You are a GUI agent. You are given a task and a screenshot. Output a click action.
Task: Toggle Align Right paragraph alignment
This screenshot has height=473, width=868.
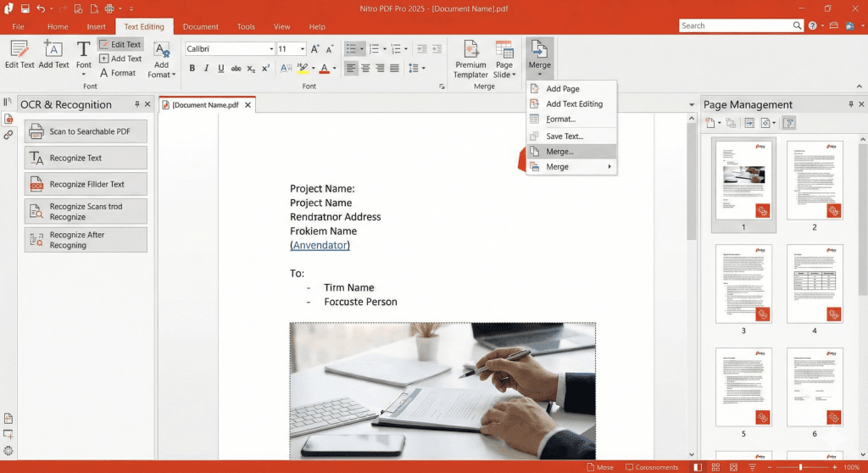(x=380, y=68)
